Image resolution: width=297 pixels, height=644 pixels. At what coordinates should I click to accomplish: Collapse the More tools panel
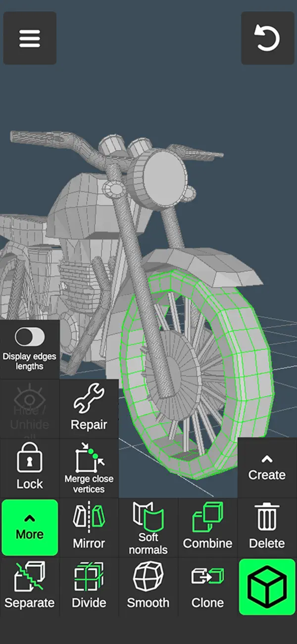(x=30, y=527)
